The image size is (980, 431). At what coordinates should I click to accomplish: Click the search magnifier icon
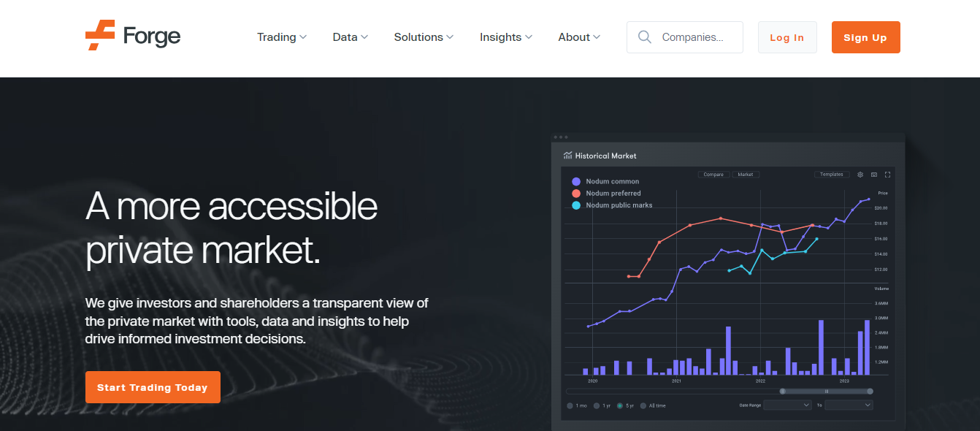(644, 37)
